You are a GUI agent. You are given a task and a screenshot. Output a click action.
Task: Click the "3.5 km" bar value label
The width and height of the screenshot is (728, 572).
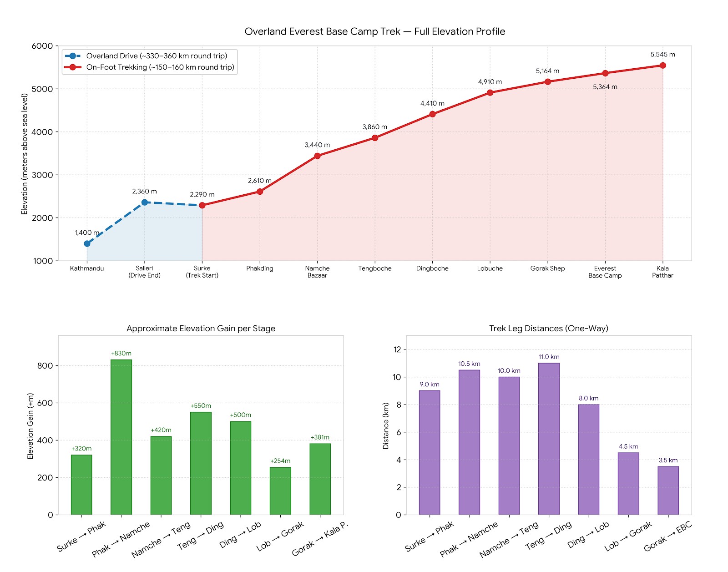668,461
